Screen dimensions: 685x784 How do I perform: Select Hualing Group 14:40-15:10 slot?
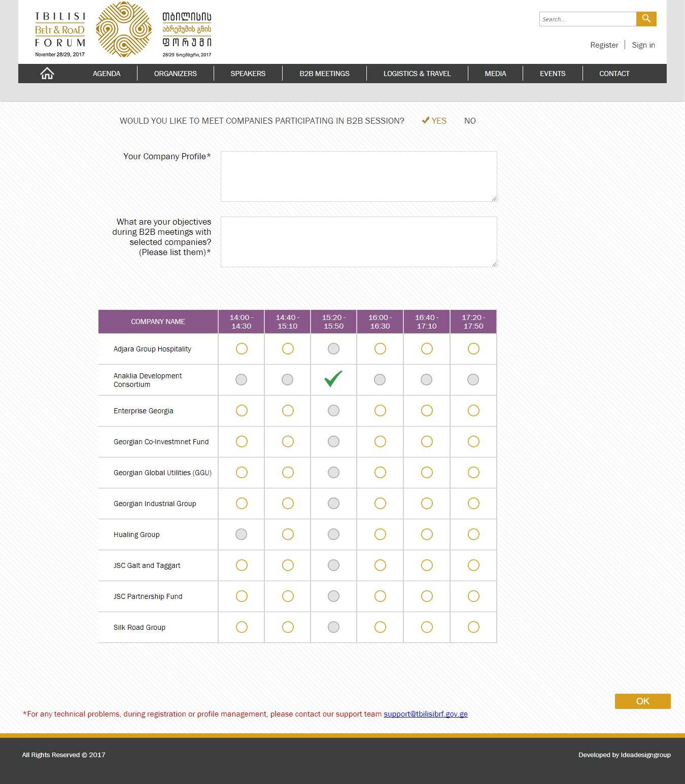point(288,534)
